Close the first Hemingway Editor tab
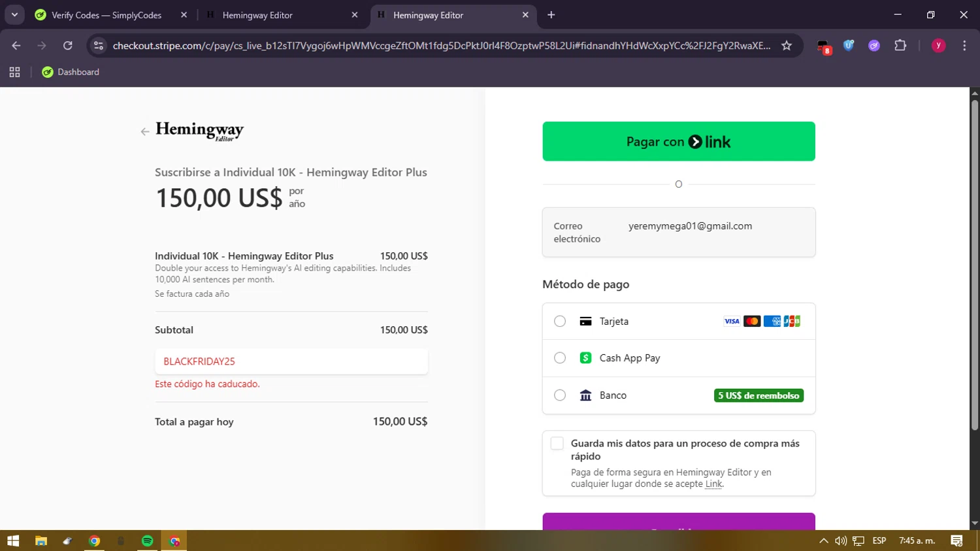Image resolution: width=980 pixels, height=551 pixels. (x=355, y=15)
